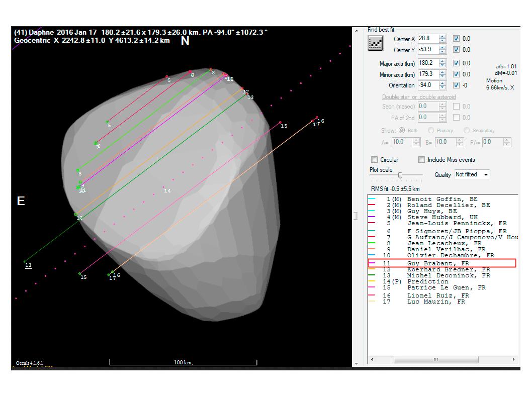This screenshot has width=532, height=399.
Task: Click the Minor axis (km) value field
Action: 428,74
